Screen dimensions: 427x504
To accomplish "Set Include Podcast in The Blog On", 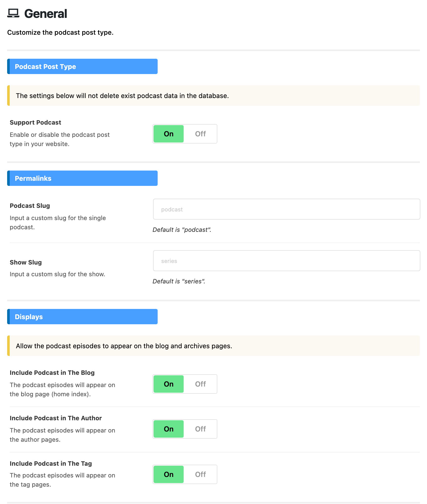I will tap(169, 384).
